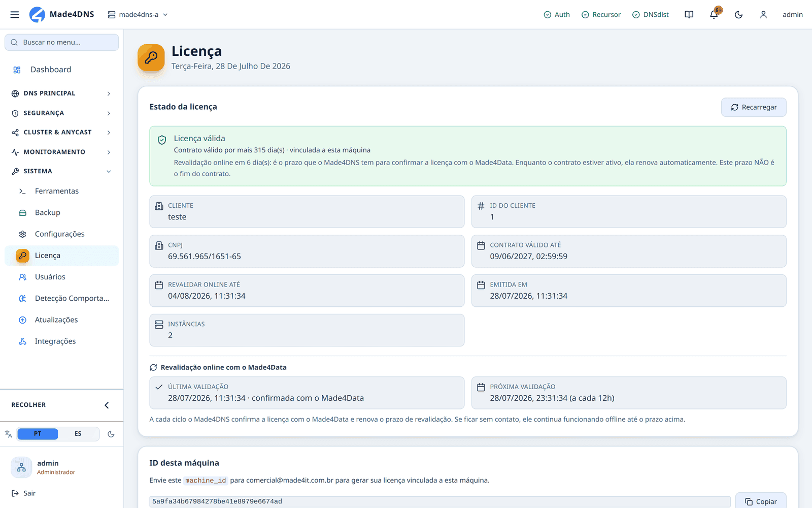Screen dimensions: 812x508
Task: Click the Revalidação online sync icon
Action: tap(153, 367)
